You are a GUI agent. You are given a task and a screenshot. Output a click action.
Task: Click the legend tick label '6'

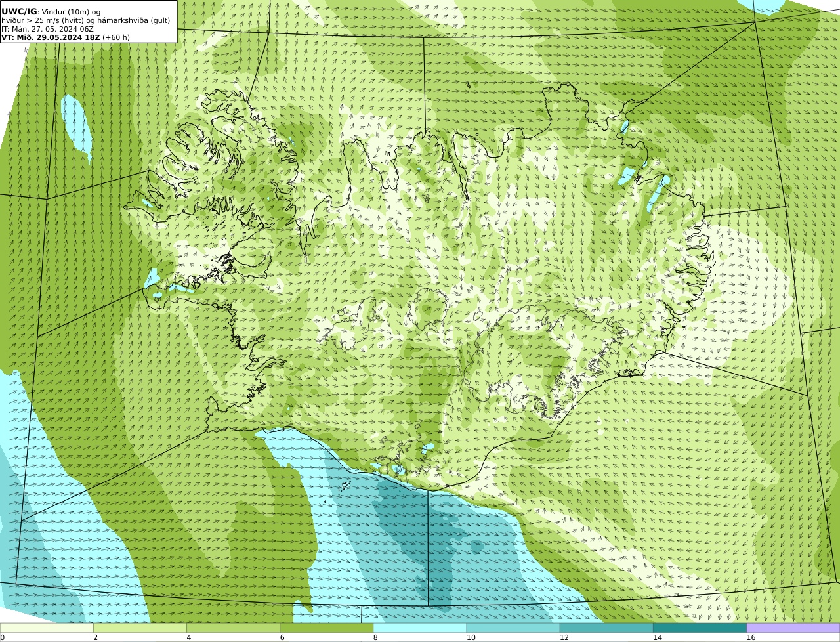coord(282,637)
